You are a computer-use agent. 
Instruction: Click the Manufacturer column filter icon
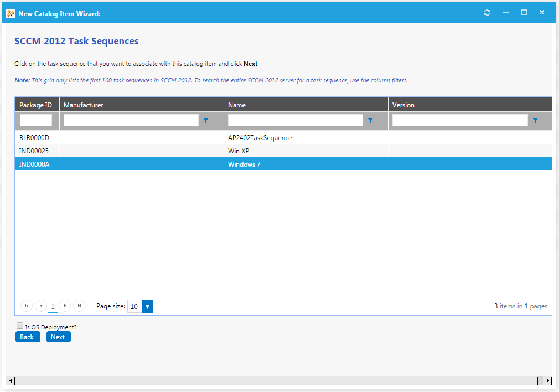(x=206, y=120)
